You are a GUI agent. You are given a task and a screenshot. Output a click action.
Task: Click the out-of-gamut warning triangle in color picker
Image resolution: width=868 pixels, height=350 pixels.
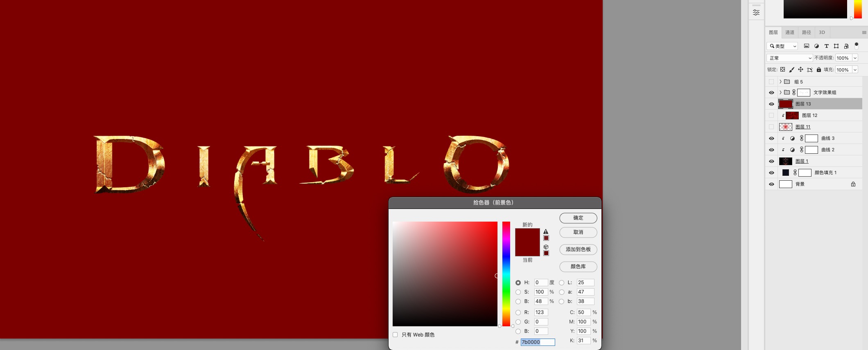(546, 231)
